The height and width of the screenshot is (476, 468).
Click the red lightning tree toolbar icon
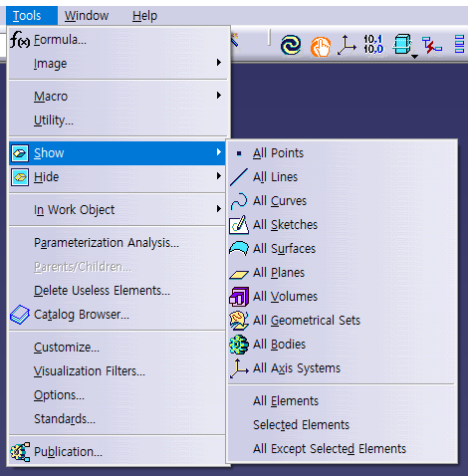tap(432, 45)
